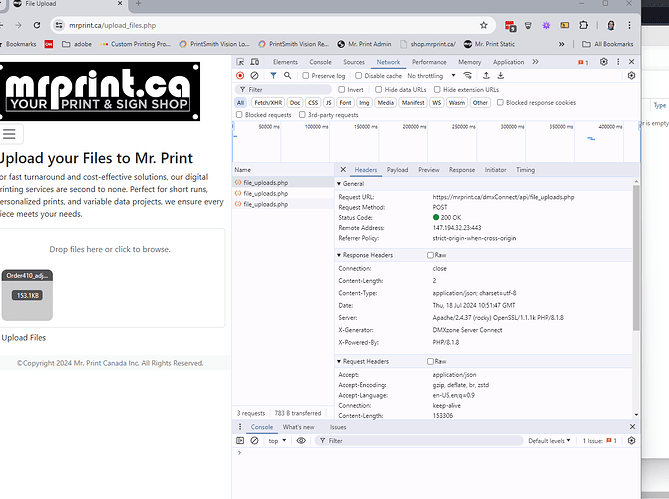Click the DevTools inspect element picker icon
669x499 pixels.
[x=240, y=62]
